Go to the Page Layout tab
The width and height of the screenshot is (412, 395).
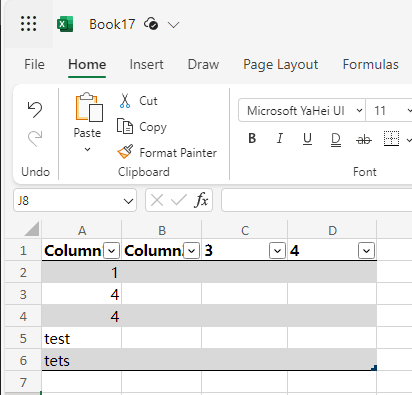point(280,64)
